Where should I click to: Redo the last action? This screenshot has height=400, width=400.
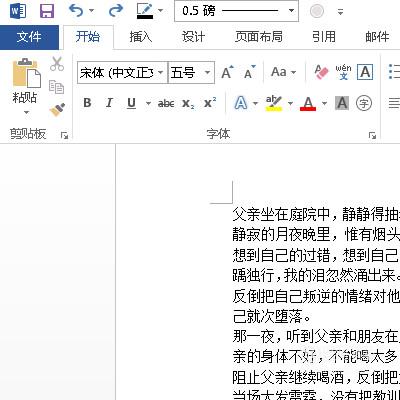(116, 11)
